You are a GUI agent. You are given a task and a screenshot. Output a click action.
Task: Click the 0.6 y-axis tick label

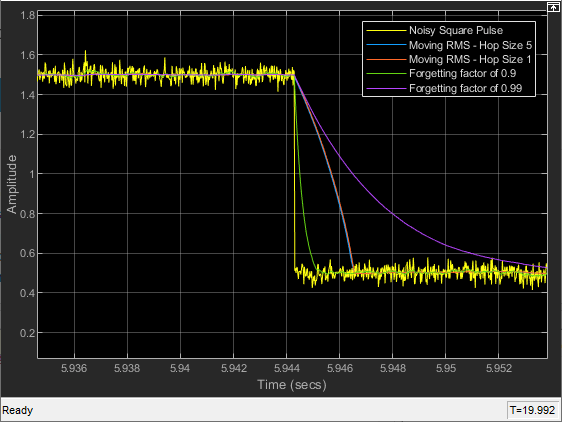click(27, 253)
